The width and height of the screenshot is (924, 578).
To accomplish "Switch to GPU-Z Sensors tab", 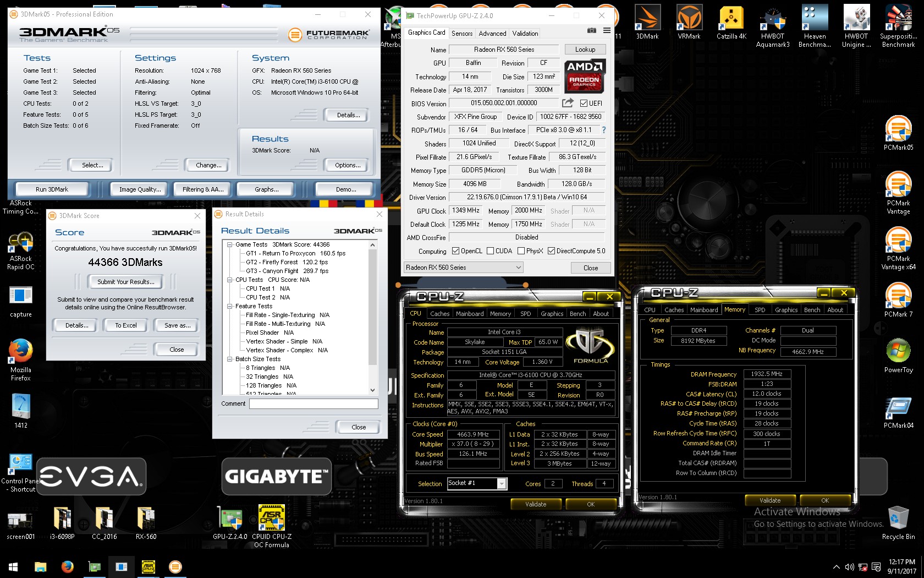I will [x=462, y=34].
